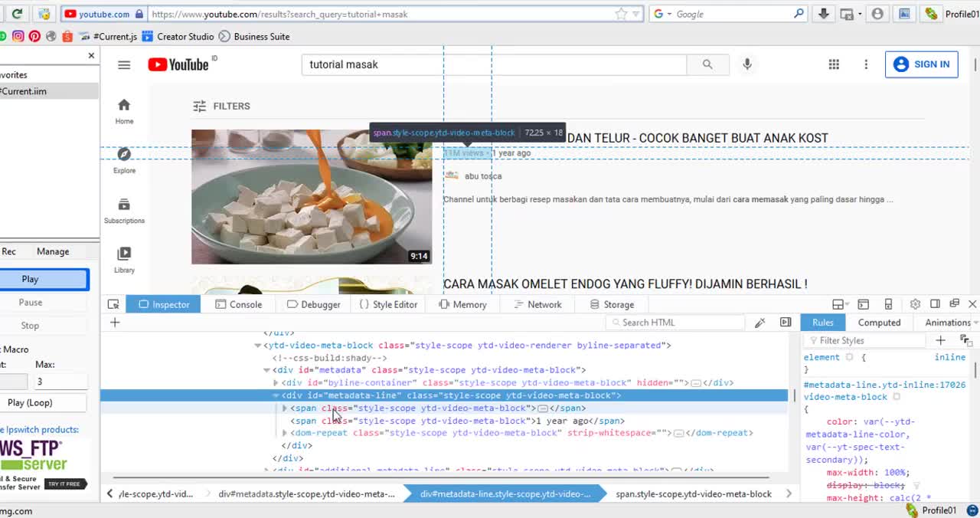Click the YouTube search box with tutorial masak
980x518 pixels.
494,64
